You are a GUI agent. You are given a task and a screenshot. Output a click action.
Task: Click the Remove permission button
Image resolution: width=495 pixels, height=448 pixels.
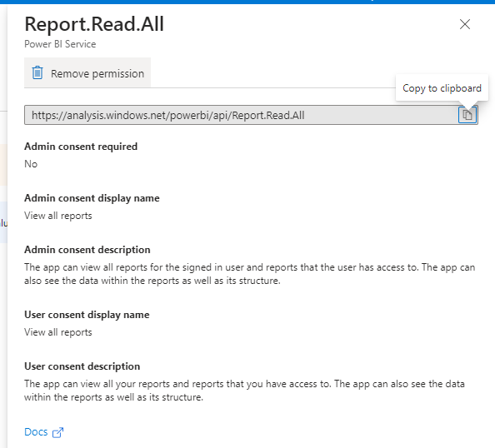(87, 73)
